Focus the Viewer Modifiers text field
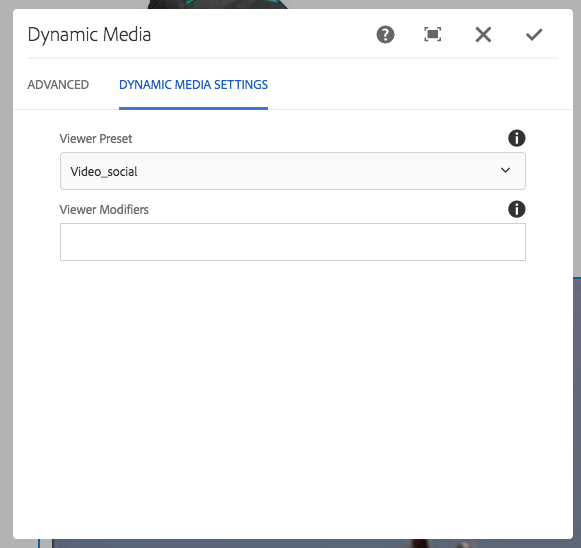The image size is (581, 548). tap(293, 242)
